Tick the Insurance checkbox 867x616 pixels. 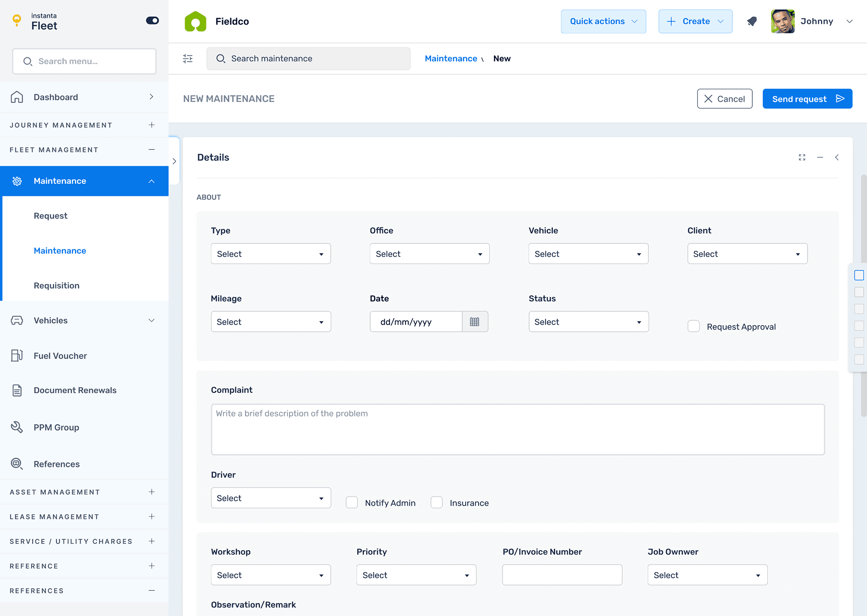click(x=437, y=503)
